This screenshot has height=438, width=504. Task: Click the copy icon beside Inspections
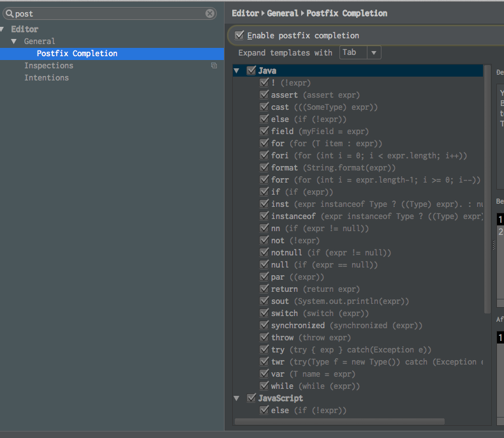click(214, 66)
